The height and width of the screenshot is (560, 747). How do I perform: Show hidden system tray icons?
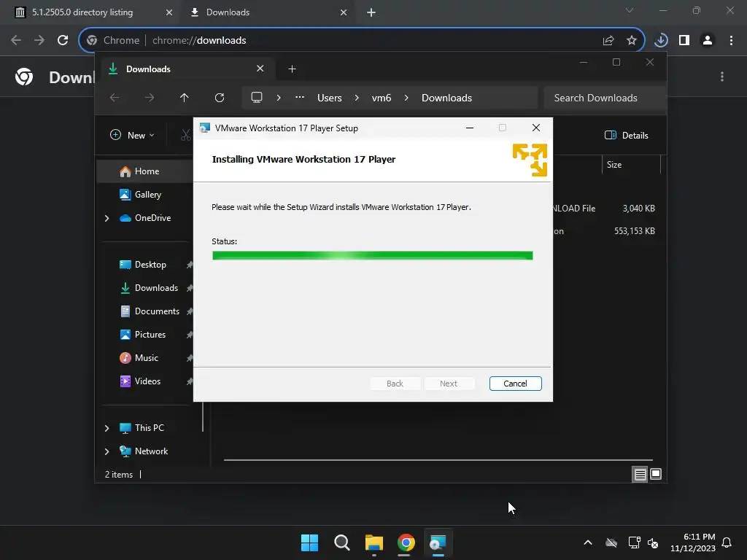[588, 542]
